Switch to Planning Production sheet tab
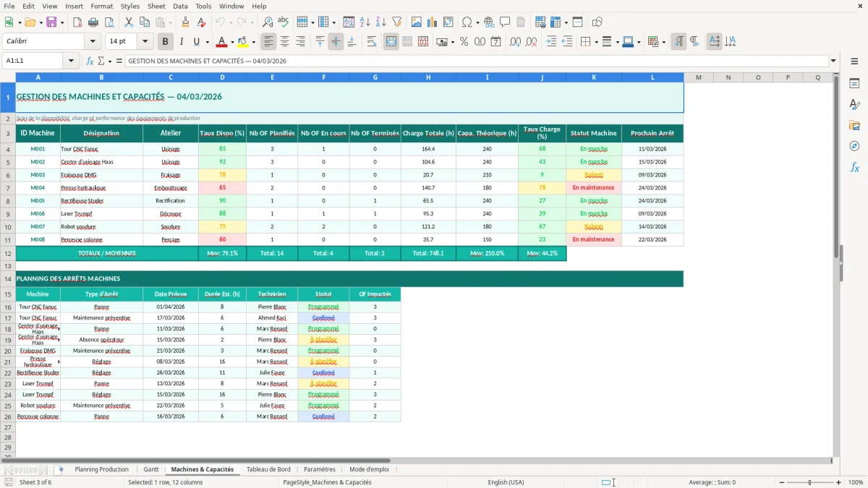The height and width of the screenshot is (488, 868). click(101, 469)
